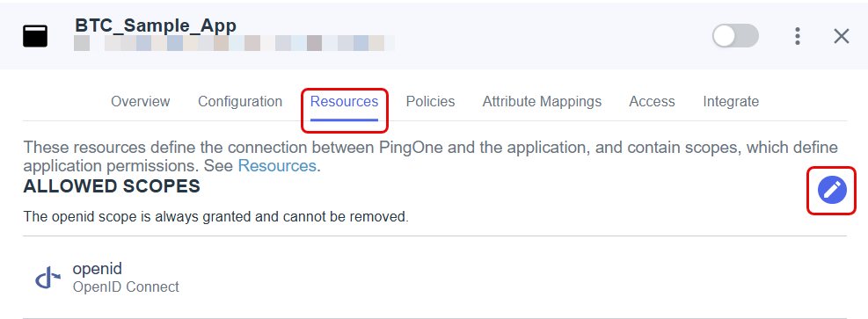Go to the Policies tab
Viewport: 868px width, 319px height.
[430, 102]
